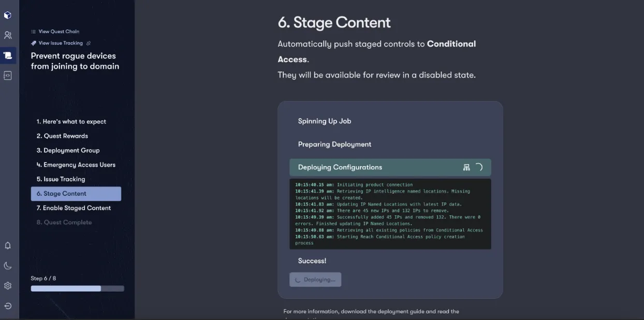Screen dimensions: 644x320
Task: Click the external link icon beside View Issue Tracking
Action: pos(89,43)
